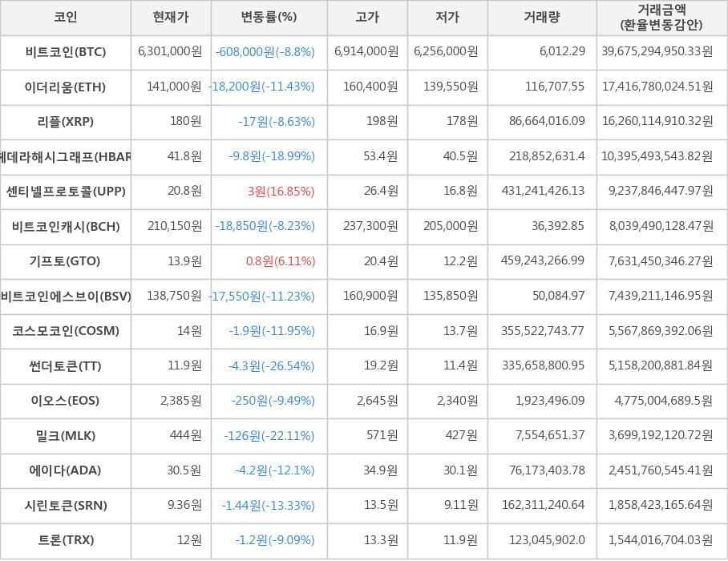Viewport: 728px width, 561px height.
Task: Click EOS high price 2,645원
Action: tap(378, 401)
